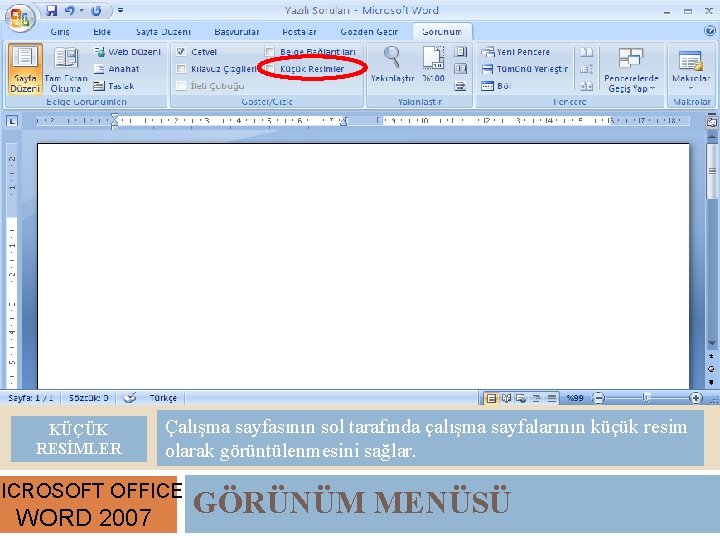Image resolution: width=720 pixels, height=540 pixels.
Task: Choose Web Düzeni view
Action: click(128, 52)
